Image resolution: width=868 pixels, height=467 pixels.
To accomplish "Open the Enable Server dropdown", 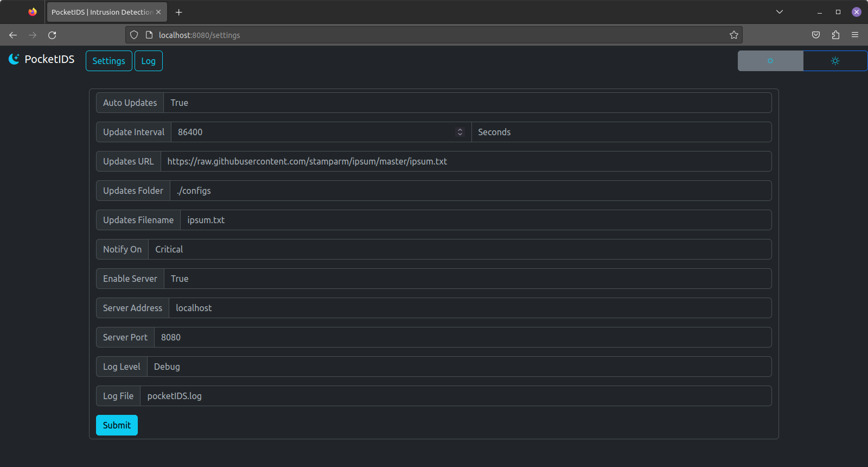I will [x=468, y=279].
